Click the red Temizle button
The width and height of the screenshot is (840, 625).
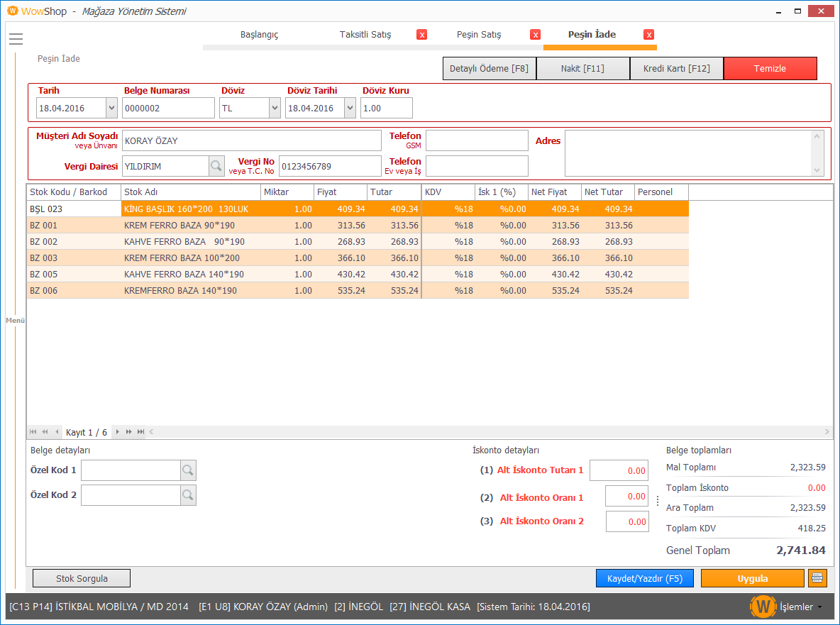[x=770, y=69]
